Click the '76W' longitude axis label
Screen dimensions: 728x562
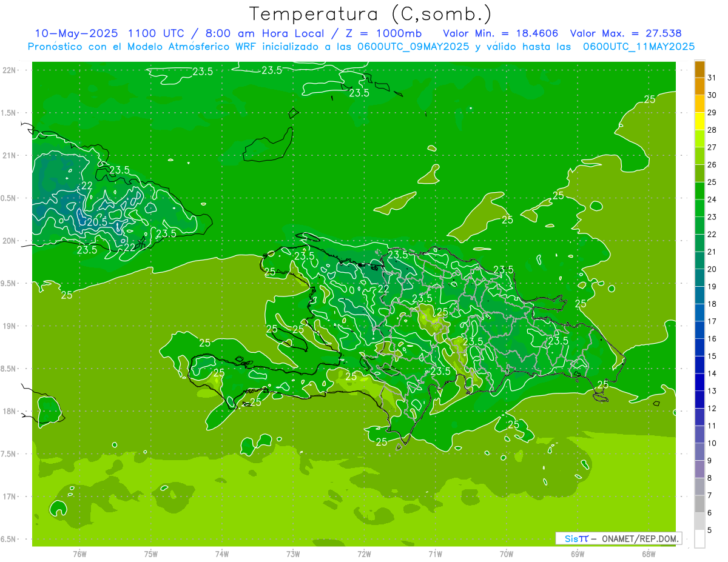point(79,554)
